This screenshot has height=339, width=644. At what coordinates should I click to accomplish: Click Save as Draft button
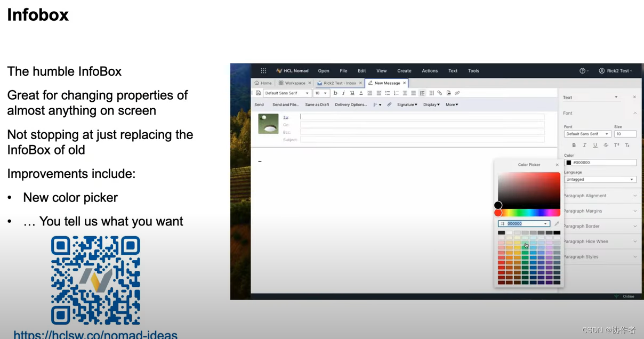[x=317, y=105]
